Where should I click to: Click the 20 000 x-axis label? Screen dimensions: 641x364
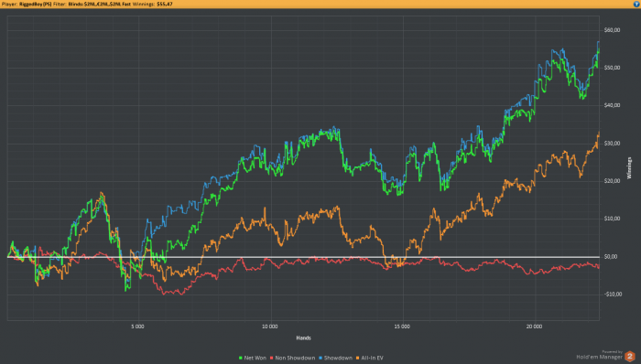click(x=534, y=327)
